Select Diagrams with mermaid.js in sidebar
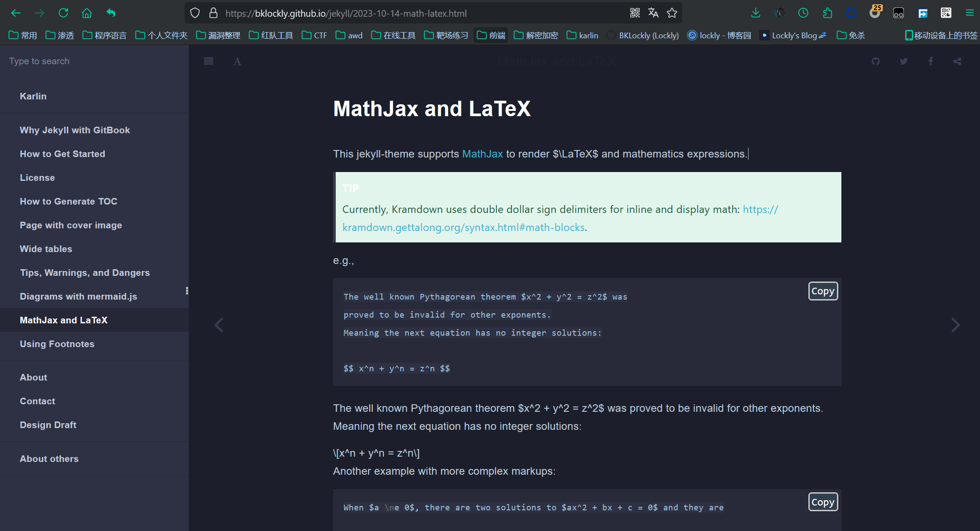980x531 pixels. tap(78, 297)
